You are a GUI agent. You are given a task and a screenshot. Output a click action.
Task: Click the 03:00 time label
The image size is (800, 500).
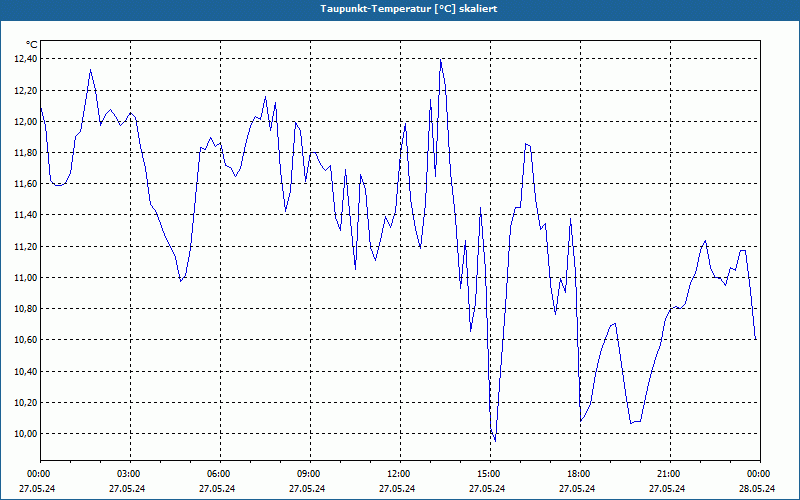[x=131, y=474]
